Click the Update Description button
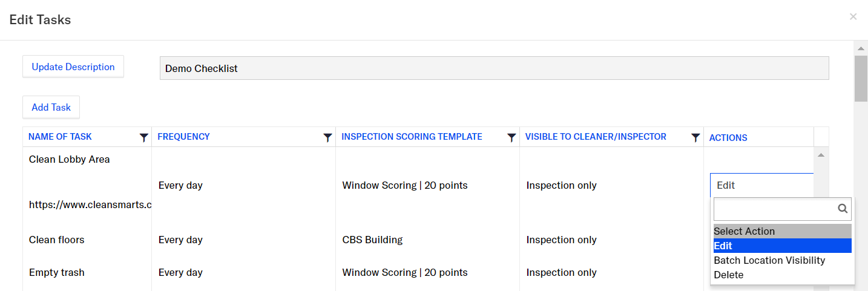The image size is (868, 291). pos(73,67)
